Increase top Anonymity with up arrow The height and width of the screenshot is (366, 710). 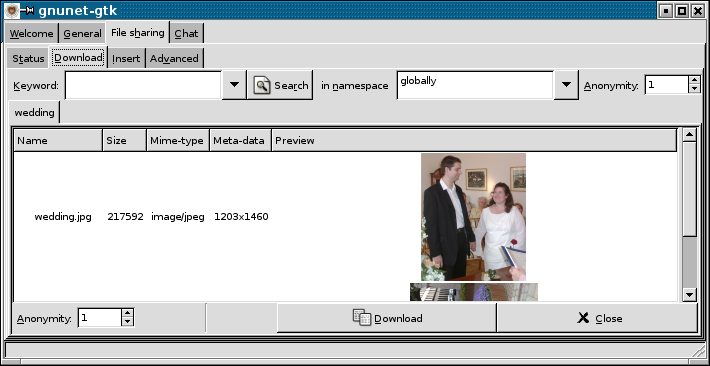[x=694, y=80]
